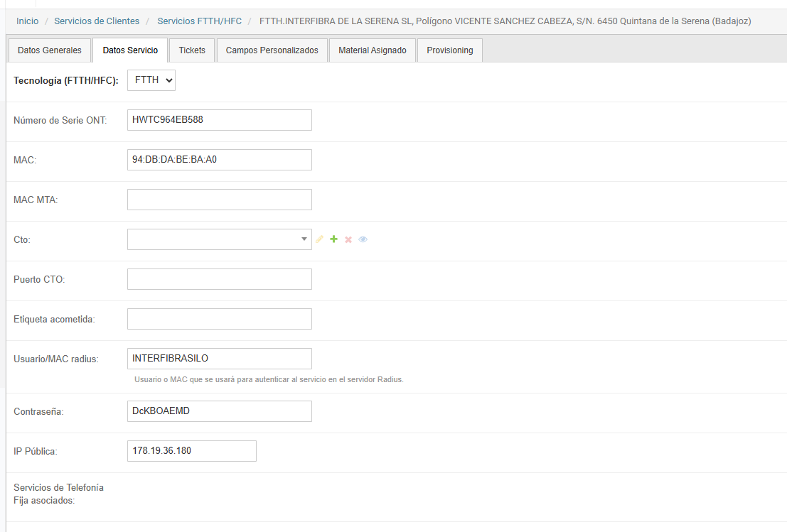View Cto details with the eye icon
Image resolution: width=787 pixels, height=532 pixels.
363,239
